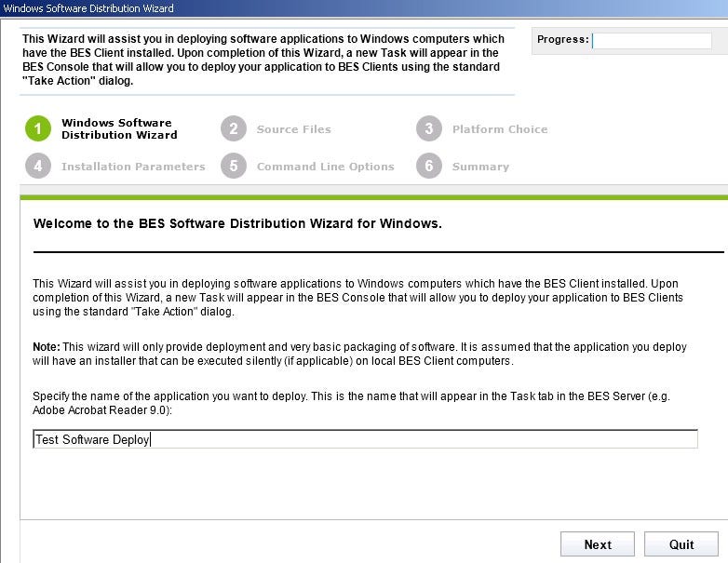The image size is (728, 563).
Task: Select the Windows Software Distribution Wizard step label
Action: (x=119, y=128)
